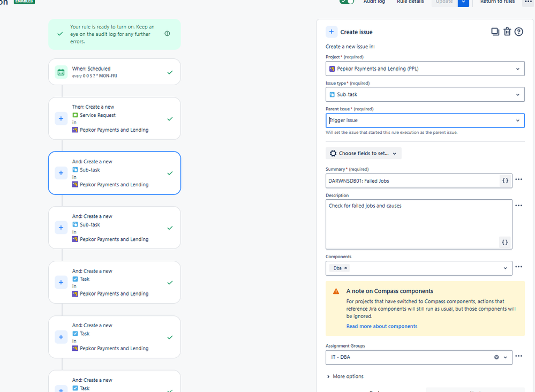The width and height of the screenshot is (535, 392).
Task: Open the Components dropdown
Action: coord(419,268)
